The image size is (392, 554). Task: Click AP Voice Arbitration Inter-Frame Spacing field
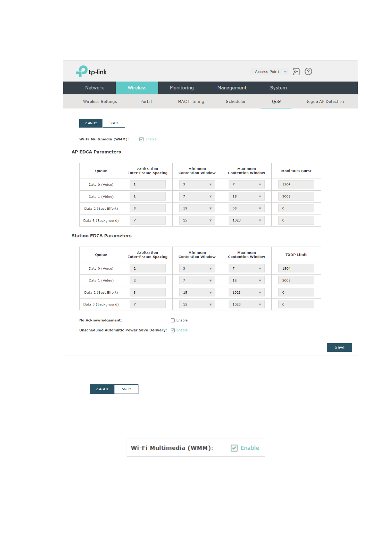click(148, 184)
